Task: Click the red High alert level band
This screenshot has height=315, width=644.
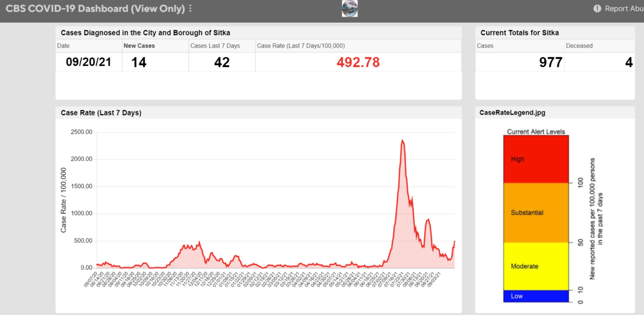Action: (536, 159)
